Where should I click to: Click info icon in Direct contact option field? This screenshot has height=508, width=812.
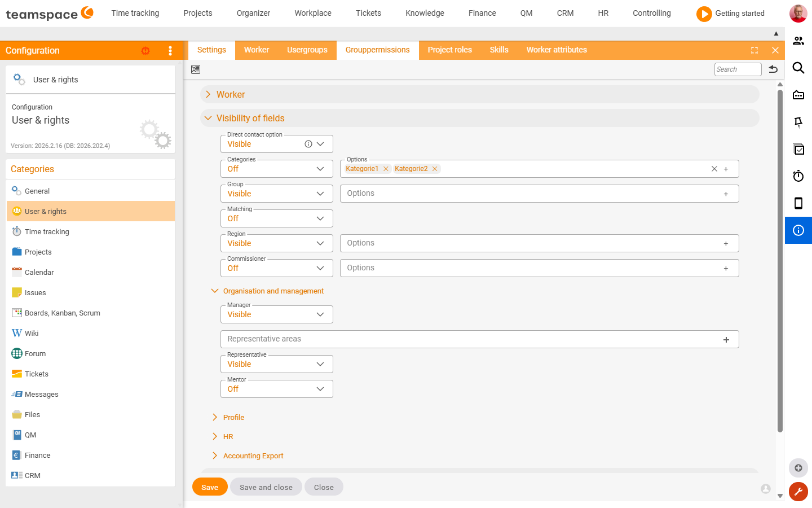(308, 144)
